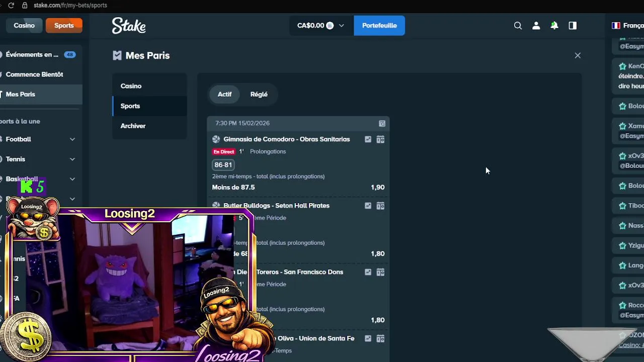Screen dimensions: 644x362
Task: Click the coin currency icon beside CA$0.00
Action: (330, 26)
